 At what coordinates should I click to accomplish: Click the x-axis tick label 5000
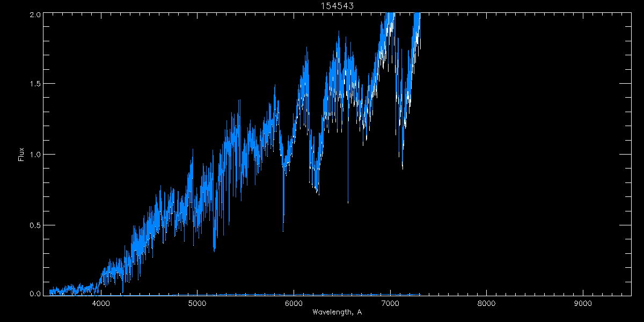pyautogui.click(x=197, y=303)
